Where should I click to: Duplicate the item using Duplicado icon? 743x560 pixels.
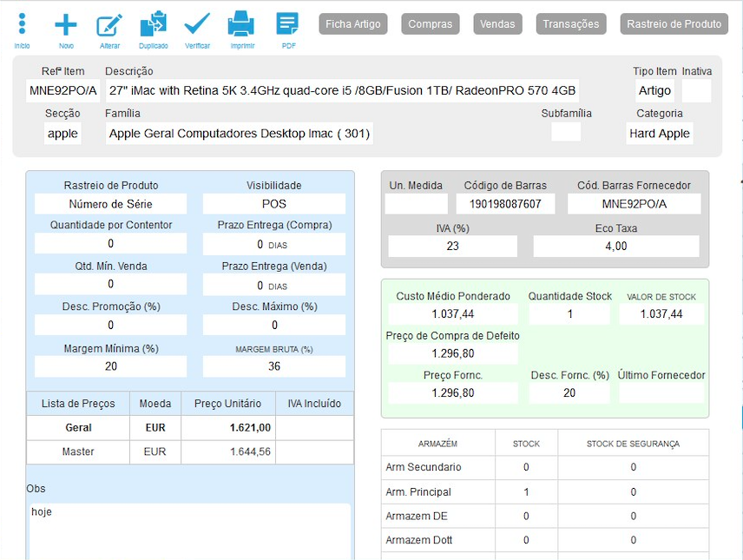(154, 23)
